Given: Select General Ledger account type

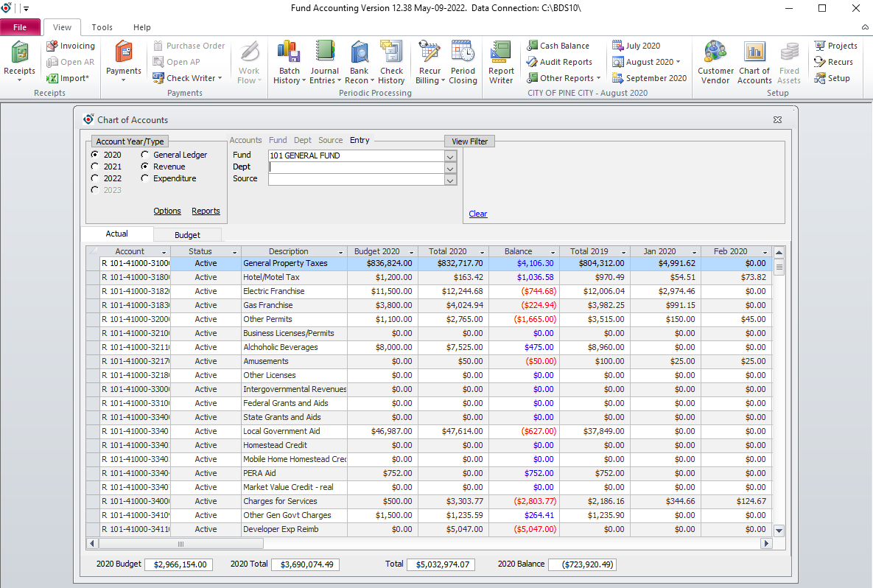Looking at the screenshot, I should (145, 155).
